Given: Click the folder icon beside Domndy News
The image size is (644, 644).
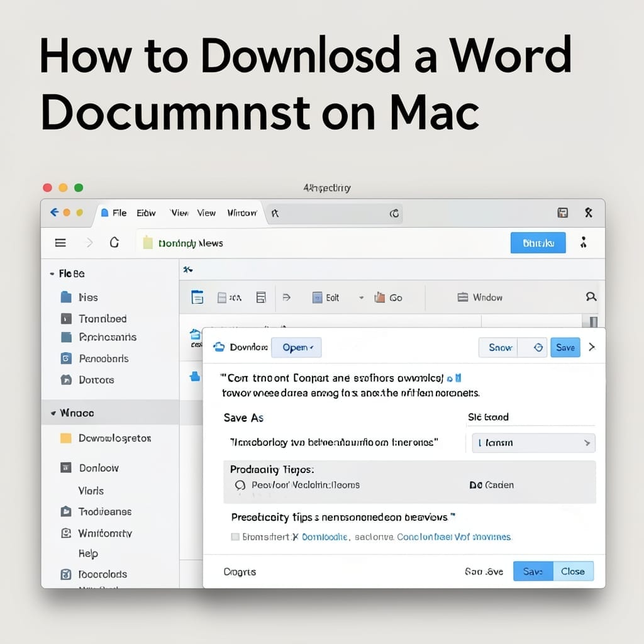Looking at the screenshot, I should 148,243.
